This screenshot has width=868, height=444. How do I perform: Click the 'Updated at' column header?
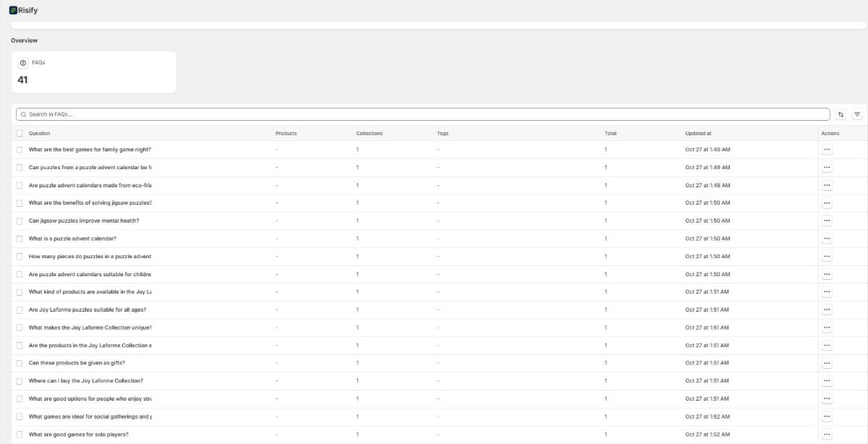pos(698,133)
